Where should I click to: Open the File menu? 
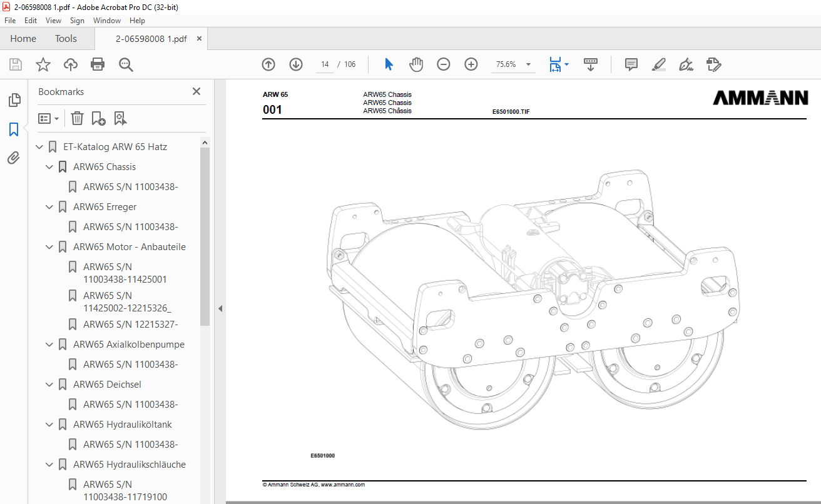(10, 21)
